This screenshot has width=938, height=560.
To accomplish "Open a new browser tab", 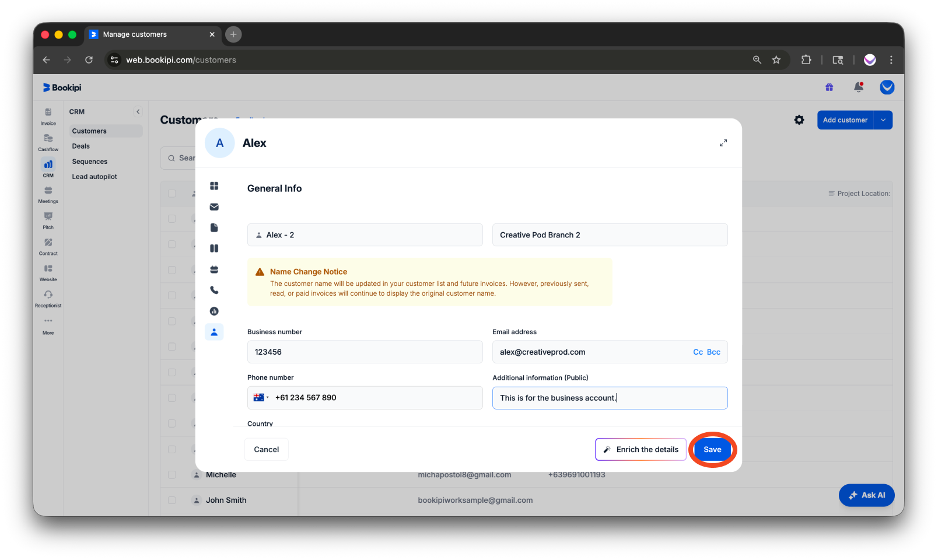I will 233,34.
